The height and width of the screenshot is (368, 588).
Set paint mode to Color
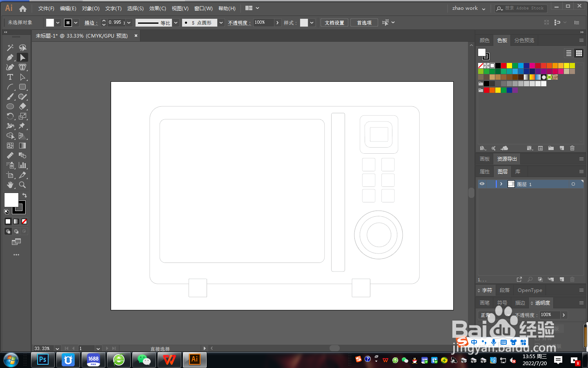click(8, 222)
